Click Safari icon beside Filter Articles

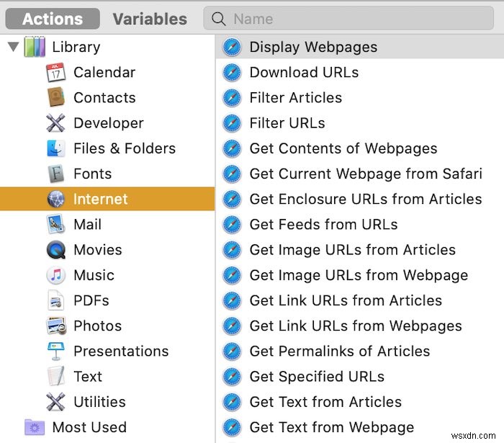tap(232, 98)
